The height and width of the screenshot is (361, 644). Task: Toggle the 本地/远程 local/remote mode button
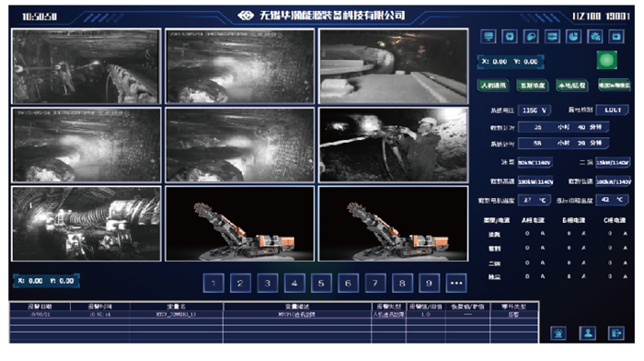click(571, 86)
